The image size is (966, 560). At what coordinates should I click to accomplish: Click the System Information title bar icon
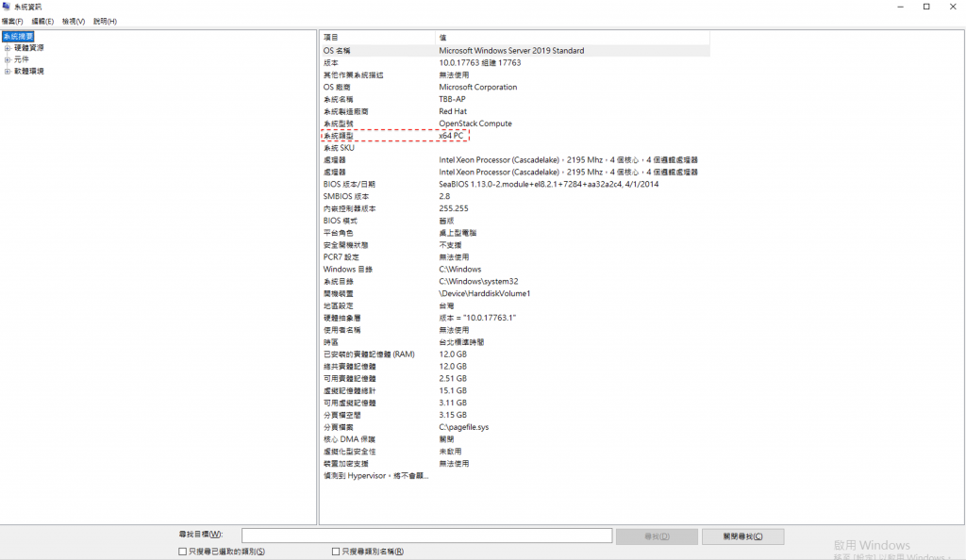pyautogui.click(x=7, y=7)
